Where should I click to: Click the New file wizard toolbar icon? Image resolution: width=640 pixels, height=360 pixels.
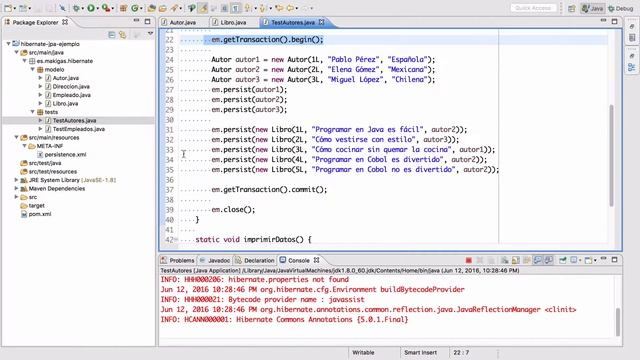point(8,8)
